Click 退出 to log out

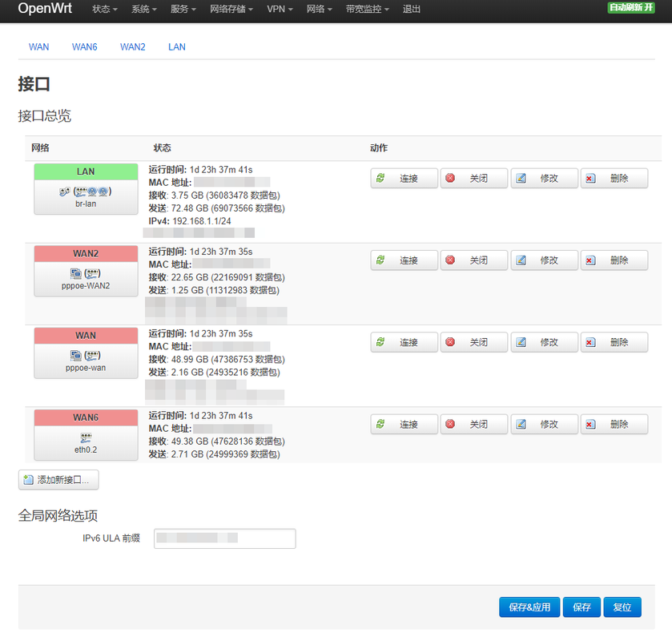coord(412,9)
